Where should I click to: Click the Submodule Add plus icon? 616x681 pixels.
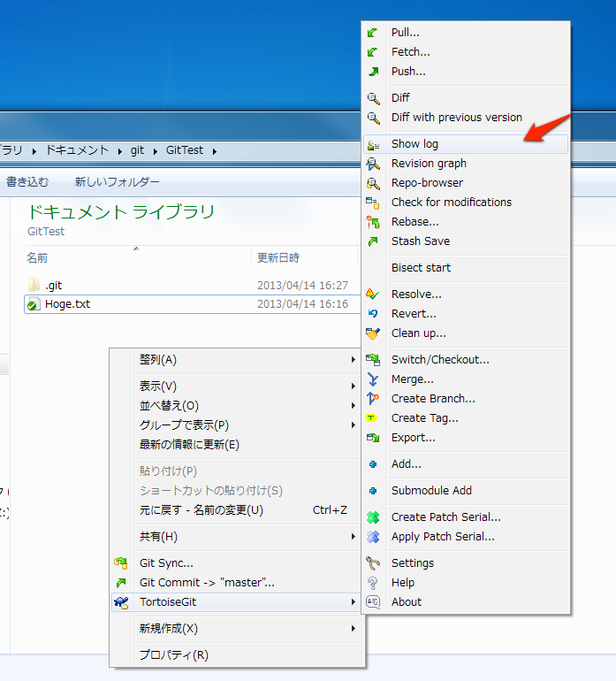point(373,491)
